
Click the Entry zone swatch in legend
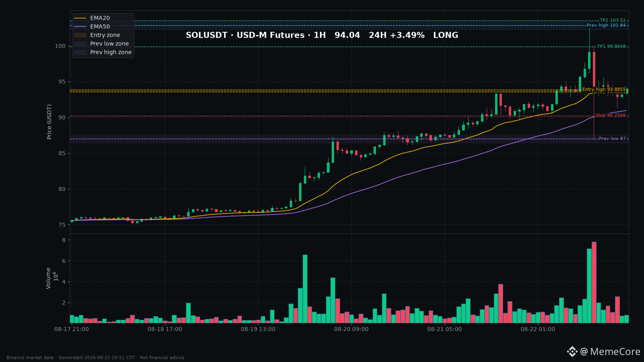[x=80, y=35]
